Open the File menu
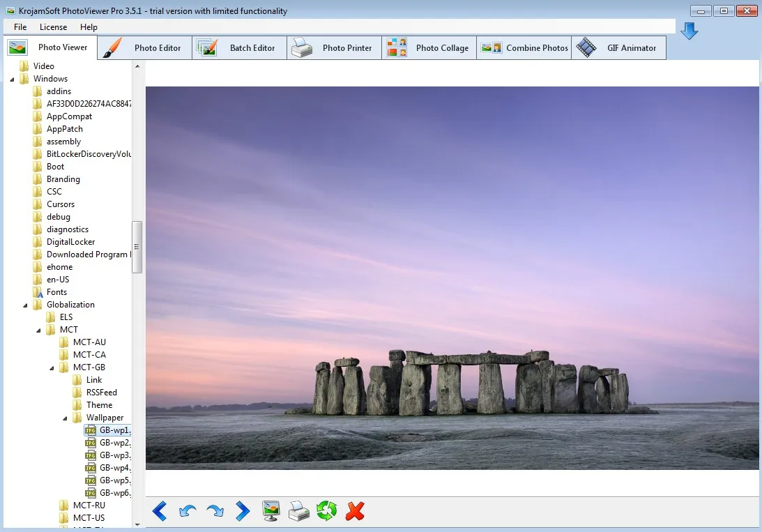Viewport: 762px width, 532px height. [19, 26]
